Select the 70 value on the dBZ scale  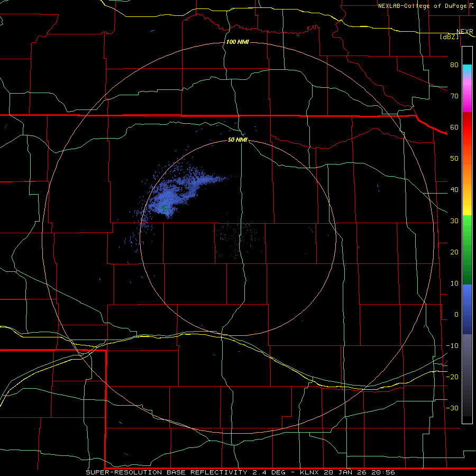[454, 96]
